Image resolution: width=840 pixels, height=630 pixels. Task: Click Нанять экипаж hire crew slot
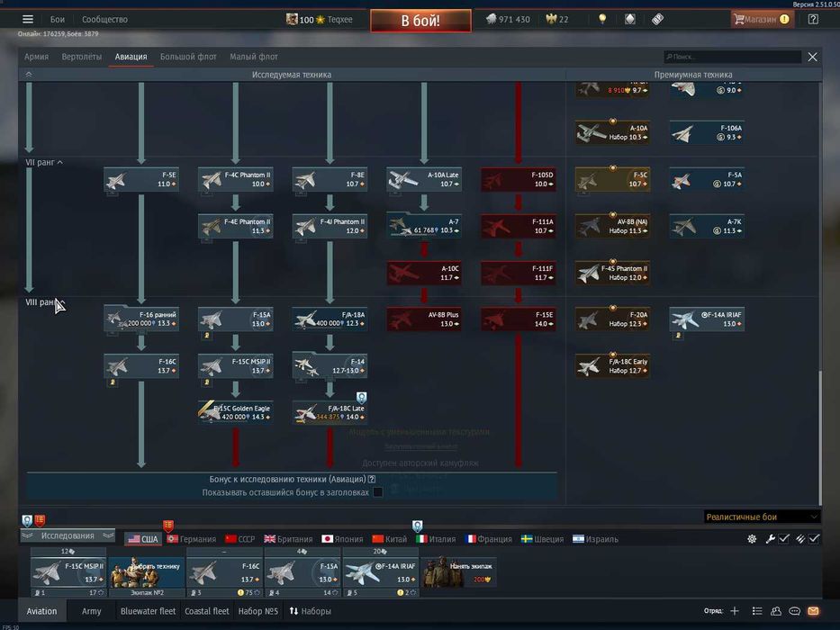(458, 572)
